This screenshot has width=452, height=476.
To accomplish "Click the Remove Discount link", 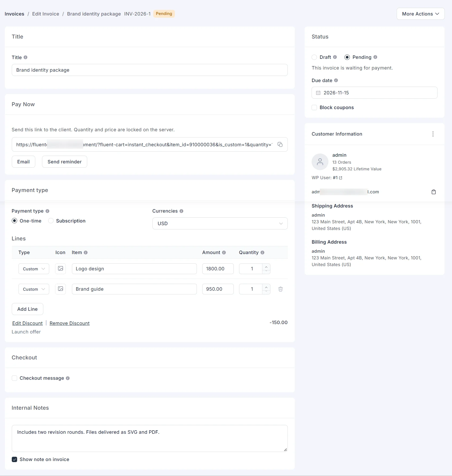I will (70, 323).
